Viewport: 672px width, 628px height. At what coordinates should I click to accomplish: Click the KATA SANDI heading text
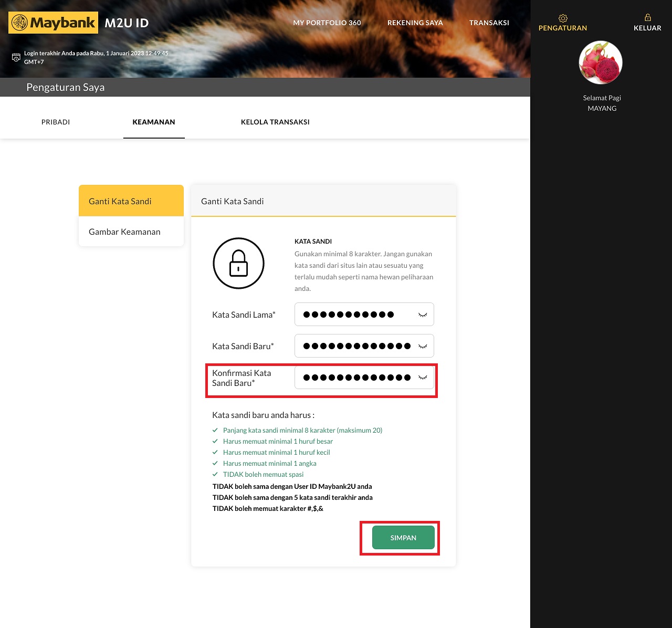tap(313, 242)
